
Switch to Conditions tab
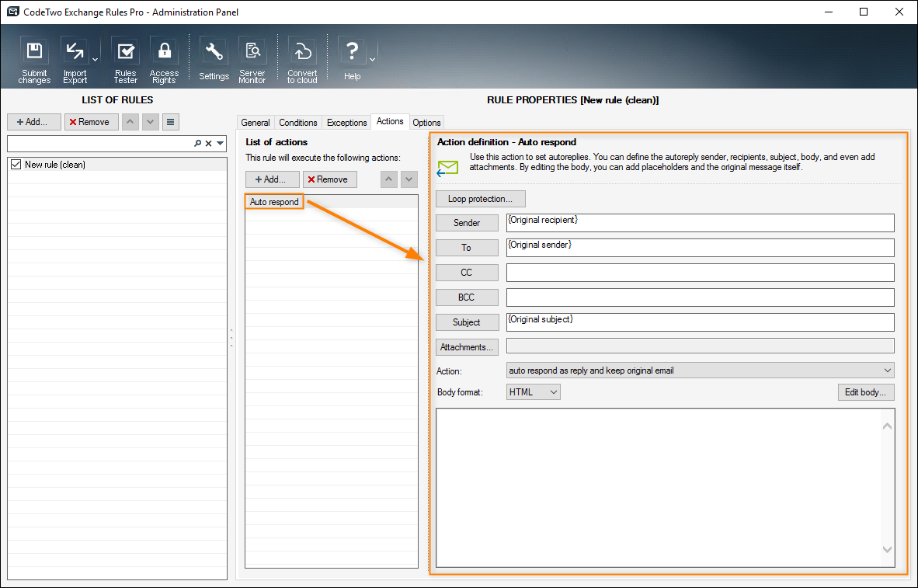click(x=298, y=123)
